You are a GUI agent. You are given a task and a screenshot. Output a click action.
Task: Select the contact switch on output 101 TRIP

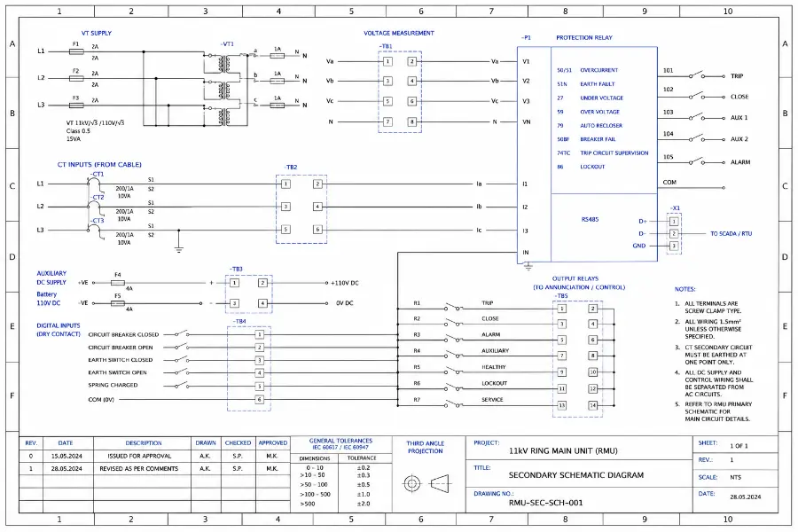[697, 74]
